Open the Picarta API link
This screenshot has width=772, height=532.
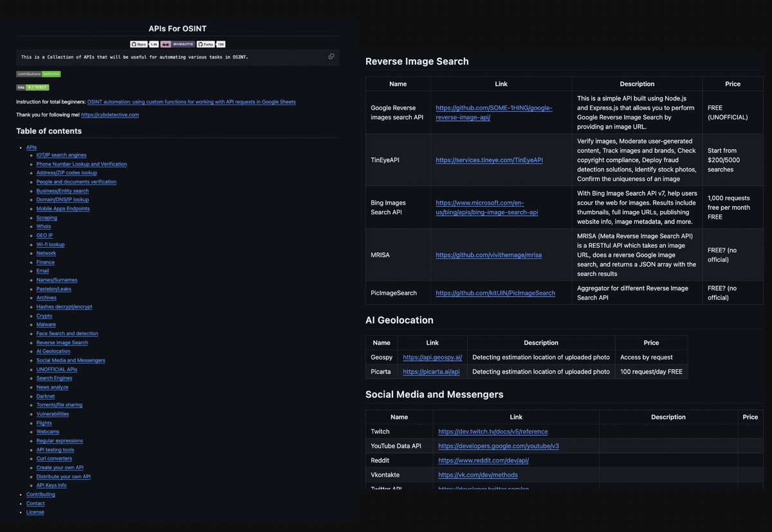(x=432, y=371)
